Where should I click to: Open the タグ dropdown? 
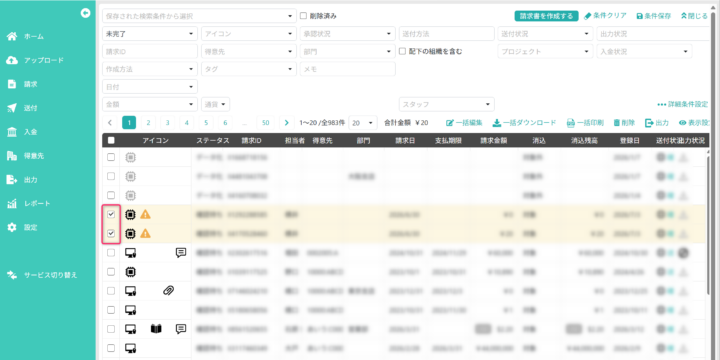pos(249,69)
